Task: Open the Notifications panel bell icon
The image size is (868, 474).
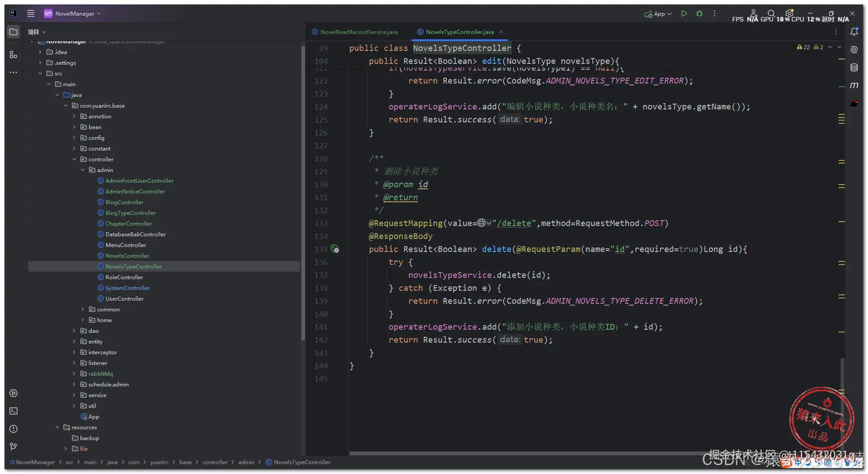Action: click(854, 32)
